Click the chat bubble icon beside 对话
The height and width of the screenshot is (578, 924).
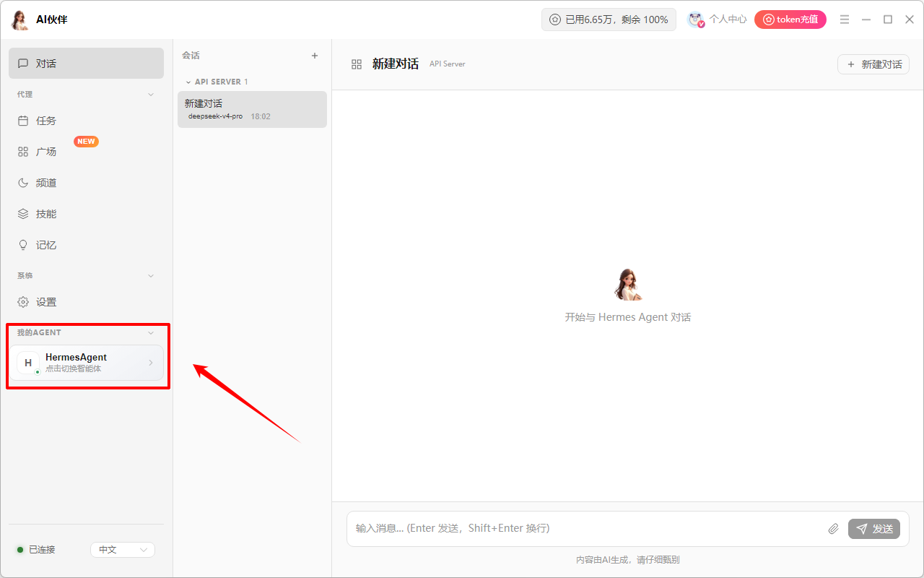(23, 64)
